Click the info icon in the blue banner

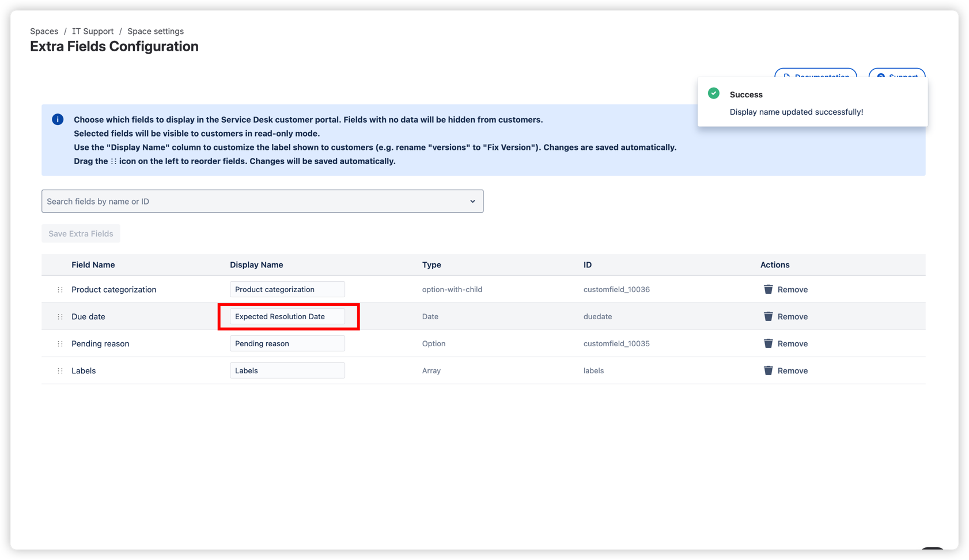(x=57, y=119)
